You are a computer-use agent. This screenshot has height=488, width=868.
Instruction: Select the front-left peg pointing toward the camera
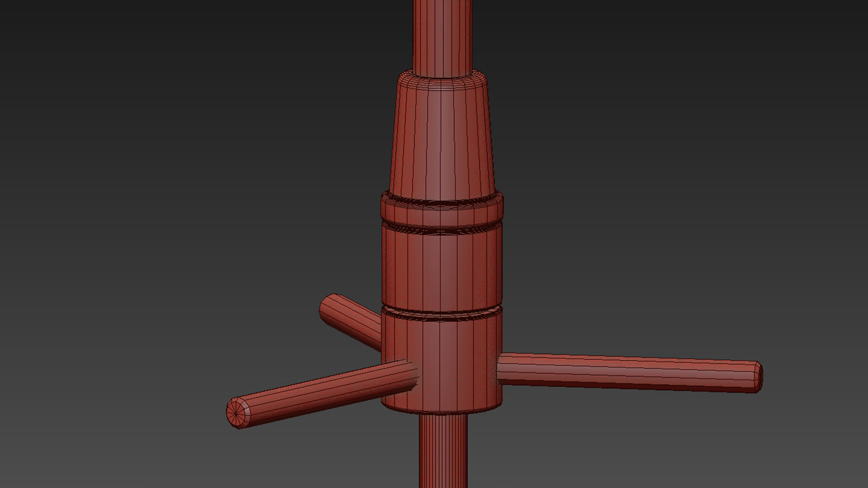pyautogui.click(x=322, y=394)
